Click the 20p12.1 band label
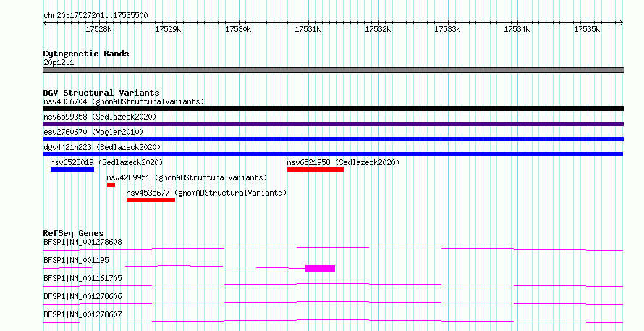Screen dimensions: 644x331 tap(59, 63)
